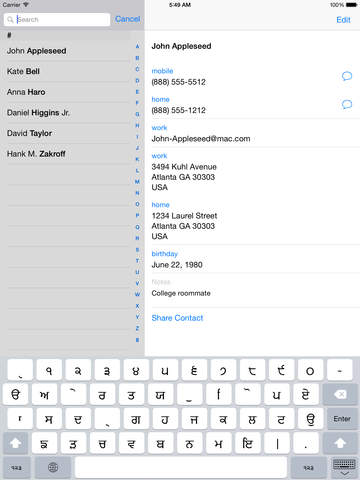Jump to letter Z in index
This screenshot has height=480, width=360.
pos(137,329)
